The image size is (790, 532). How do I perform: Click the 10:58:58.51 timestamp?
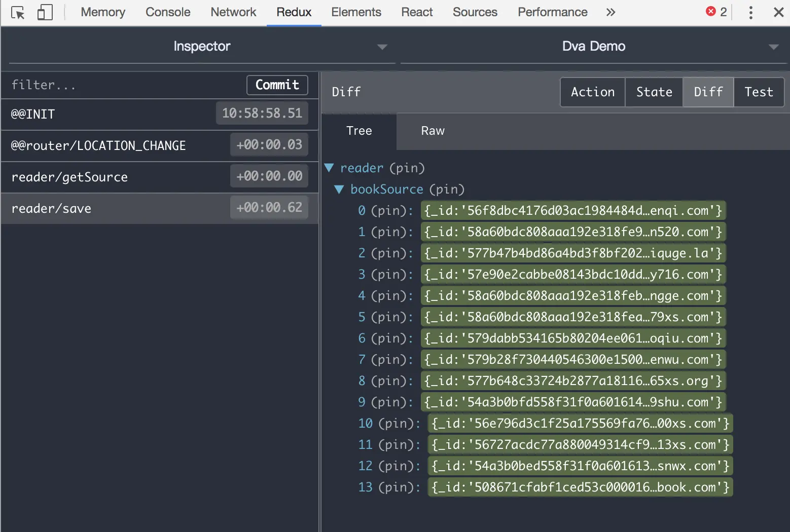[262, 113]
